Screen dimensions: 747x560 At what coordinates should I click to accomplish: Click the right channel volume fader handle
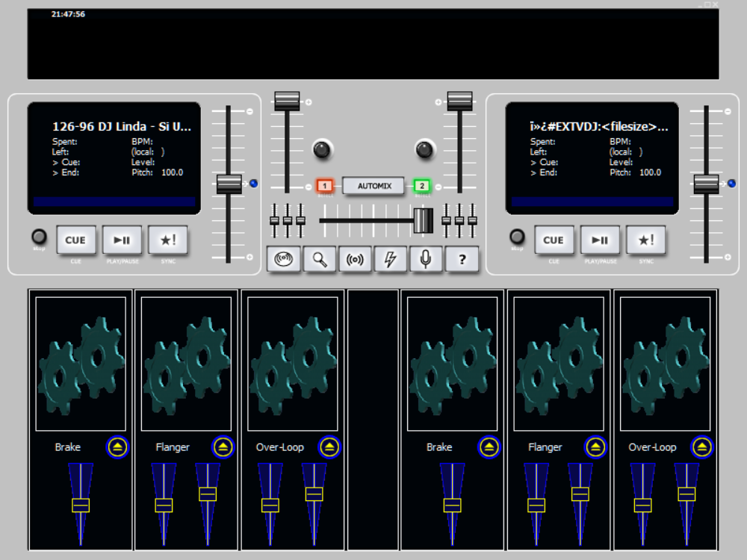(x=459, y=101)
